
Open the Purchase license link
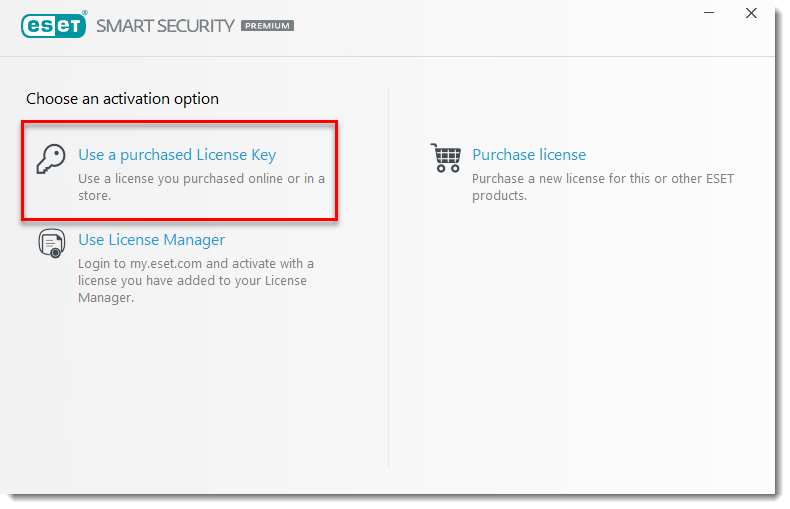pyautogui.click(x=529, y=155)
